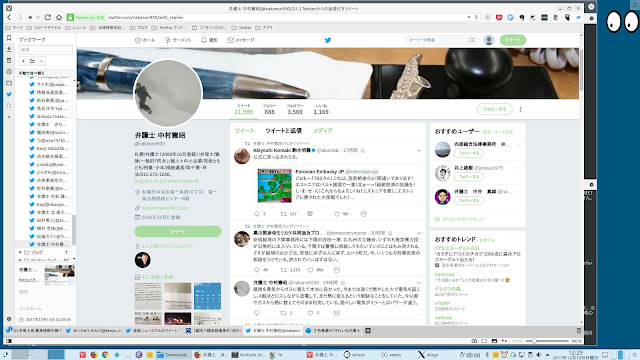Toggle sidebar panel button in status bar
Viewport: 640px width, 360px height.
pyautogui.click(x=9, y=341)
